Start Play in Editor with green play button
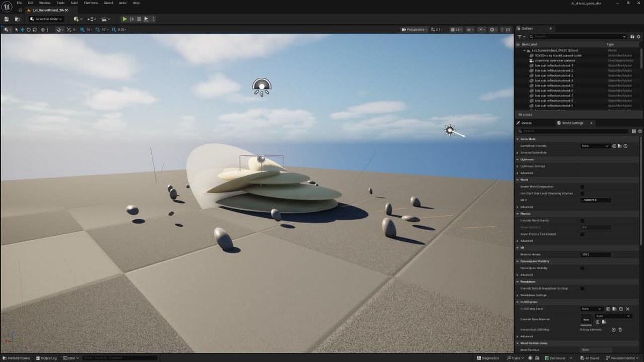644x362 pixels. coord(125,19)
